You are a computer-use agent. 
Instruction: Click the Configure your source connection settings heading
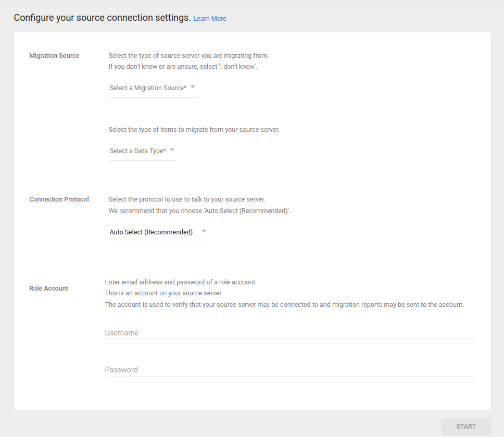102,18
